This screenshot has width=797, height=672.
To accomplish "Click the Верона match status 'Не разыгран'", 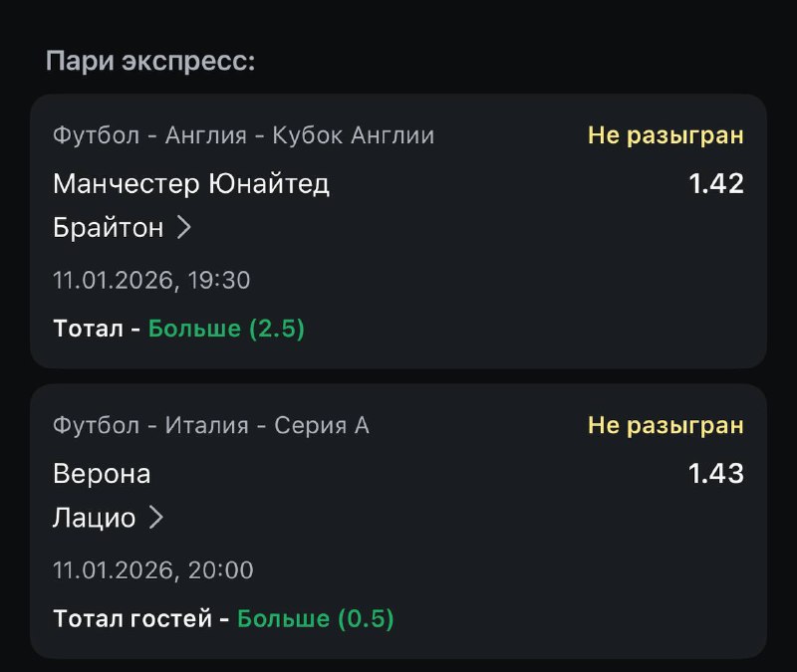I will (x=665, y=426).
